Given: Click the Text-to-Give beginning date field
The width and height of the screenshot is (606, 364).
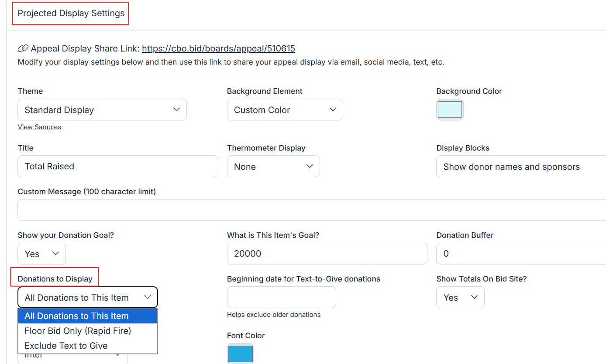Looking at the screenshot, I should point(281,297).
